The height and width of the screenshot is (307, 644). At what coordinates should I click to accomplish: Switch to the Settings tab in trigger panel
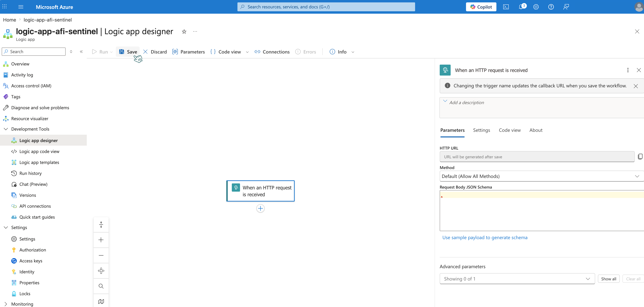pos(482,130)
